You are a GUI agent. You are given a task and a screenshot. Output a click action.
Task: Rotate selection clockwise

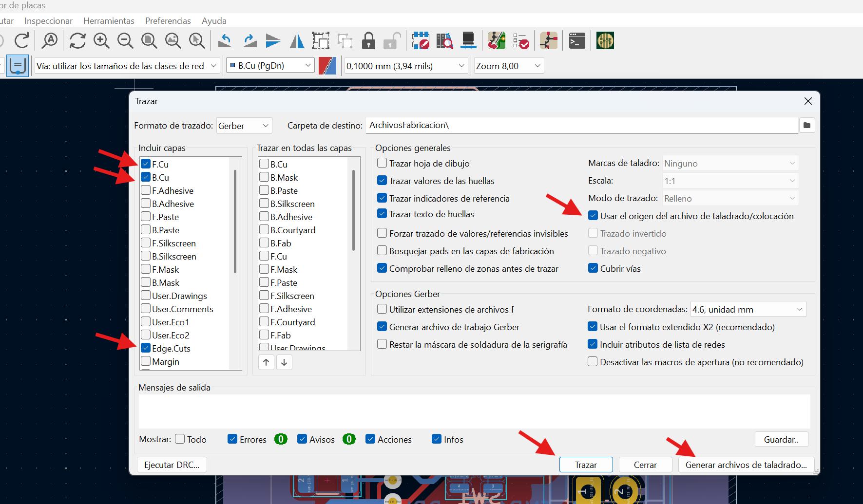click(x=249, y=40)
